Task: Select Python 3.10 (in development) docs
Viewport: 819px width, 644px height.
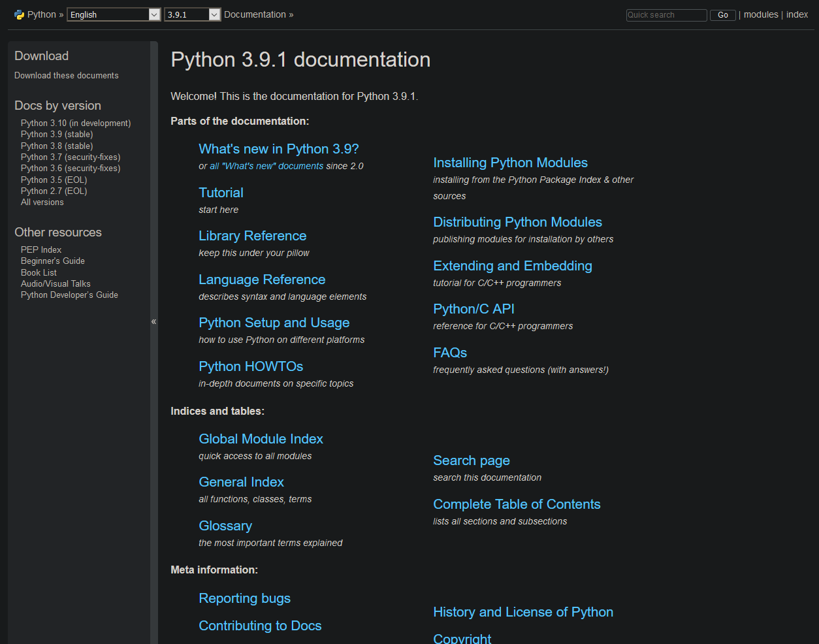Action: [x=75, y=123]
